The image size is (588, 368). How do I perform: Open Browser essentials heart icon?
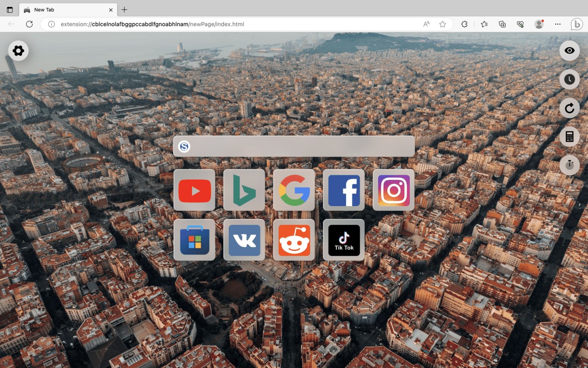pos(520,24)
